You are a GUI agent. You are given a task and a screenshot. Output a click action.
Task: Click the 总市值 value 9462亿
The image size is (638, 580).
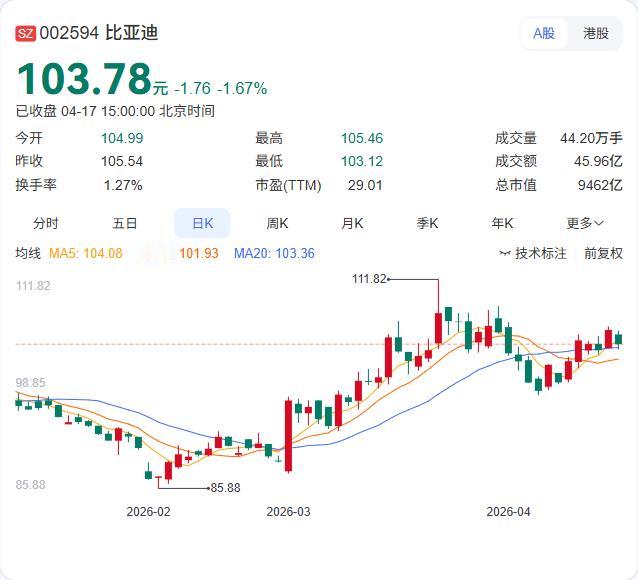(600, 185)
